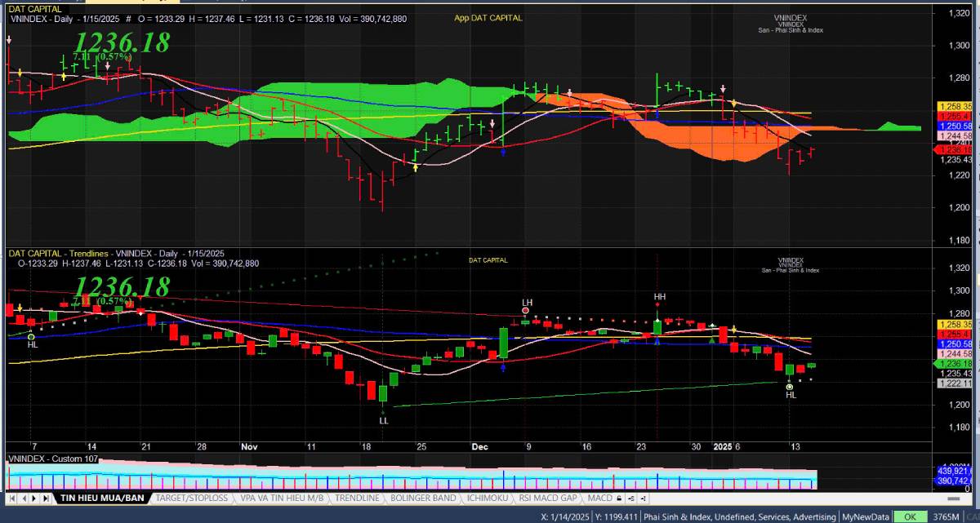The image size is (980, 523).
Task: Click next sheet tab arrow
Action: (34, 497)
